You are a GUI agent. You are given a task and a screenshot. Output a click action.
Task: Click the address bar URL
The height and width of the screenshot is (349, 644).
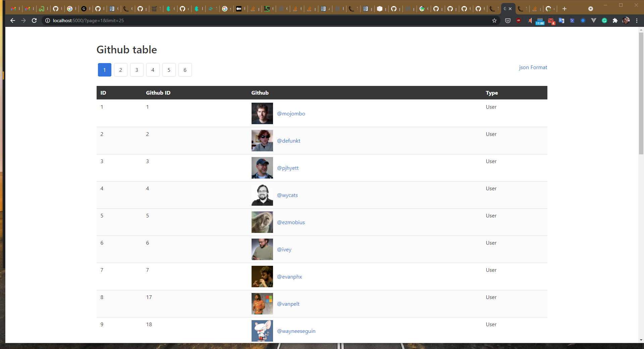click(88, 20)
